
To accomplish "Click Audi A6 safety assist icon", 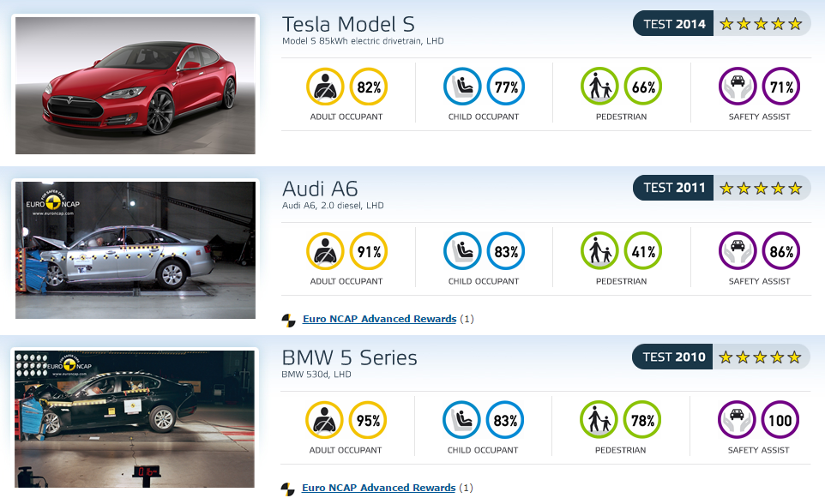I will 738,251.
